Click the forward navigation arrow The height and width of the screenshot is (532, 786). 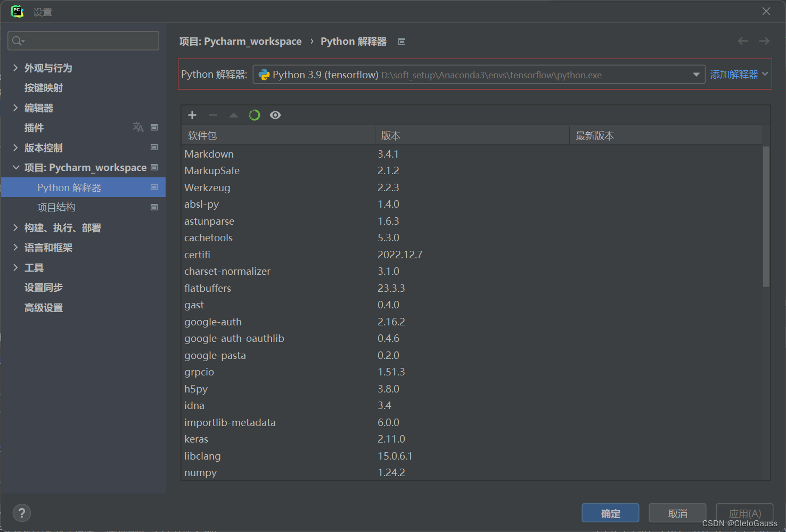point(765,41)
